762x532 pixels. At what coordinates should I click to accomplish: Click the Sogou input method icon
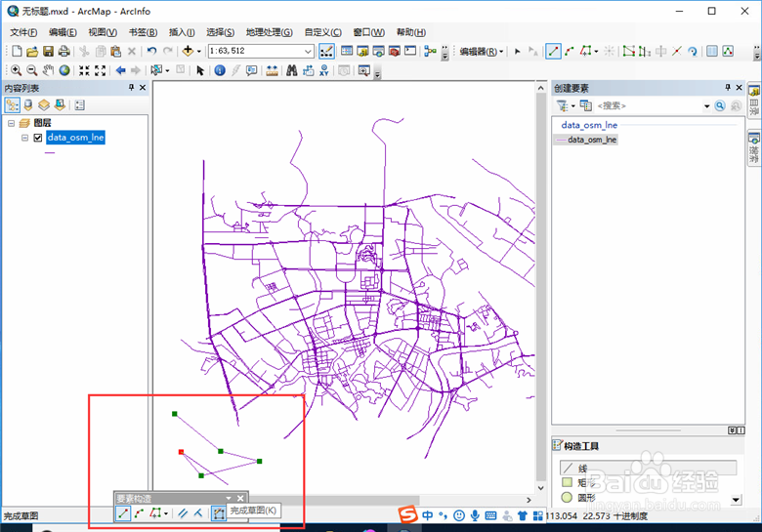coord(407,514)
